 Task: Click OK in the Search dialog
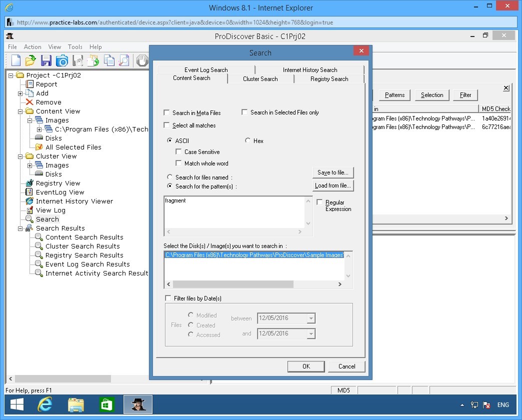pos(306,366)
